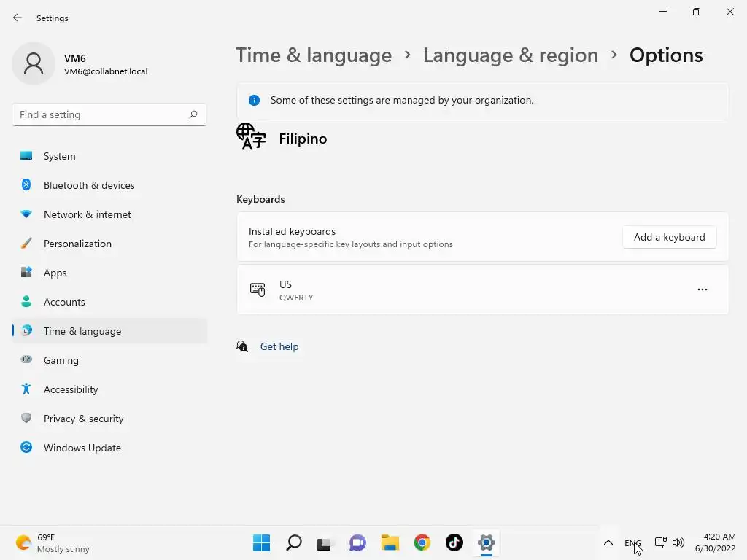Open the Accessibility figure icon

26,389
